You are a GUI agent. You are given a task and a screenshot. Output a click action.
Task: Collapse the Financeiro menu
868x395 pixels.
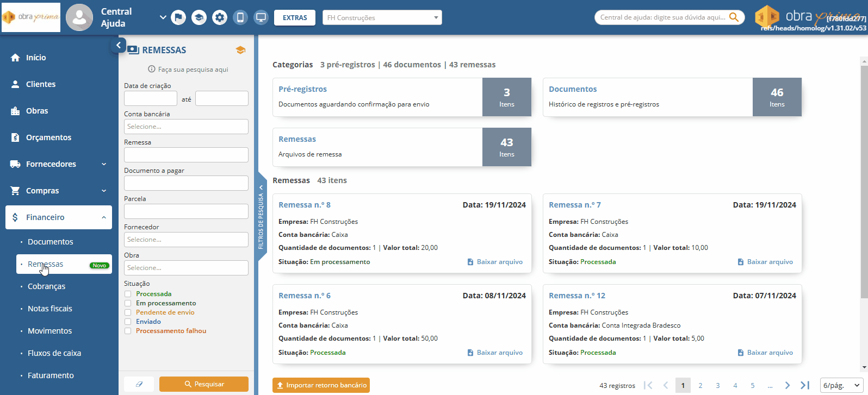point(59,217)
